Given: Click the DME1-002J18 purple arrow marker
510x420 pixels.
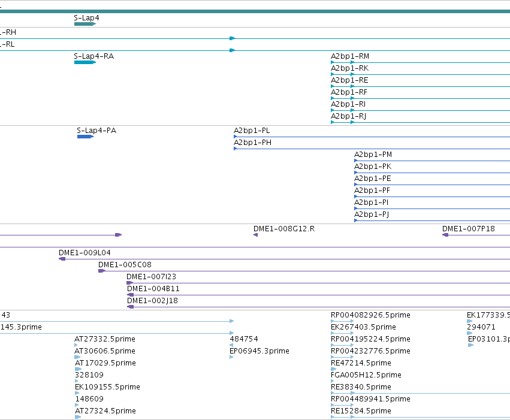Looking at the screenshot, I should tap(131, 307).
